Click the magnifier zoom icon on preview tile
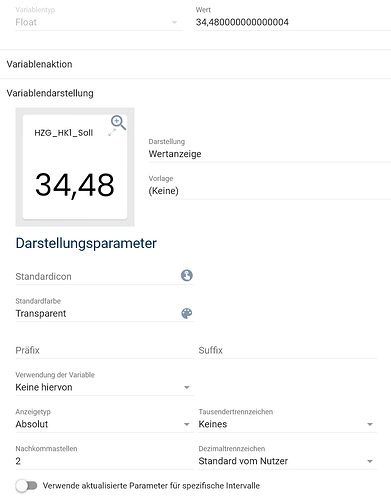The height and width of the screenshot is (500, 391). [x=118, y=123]
